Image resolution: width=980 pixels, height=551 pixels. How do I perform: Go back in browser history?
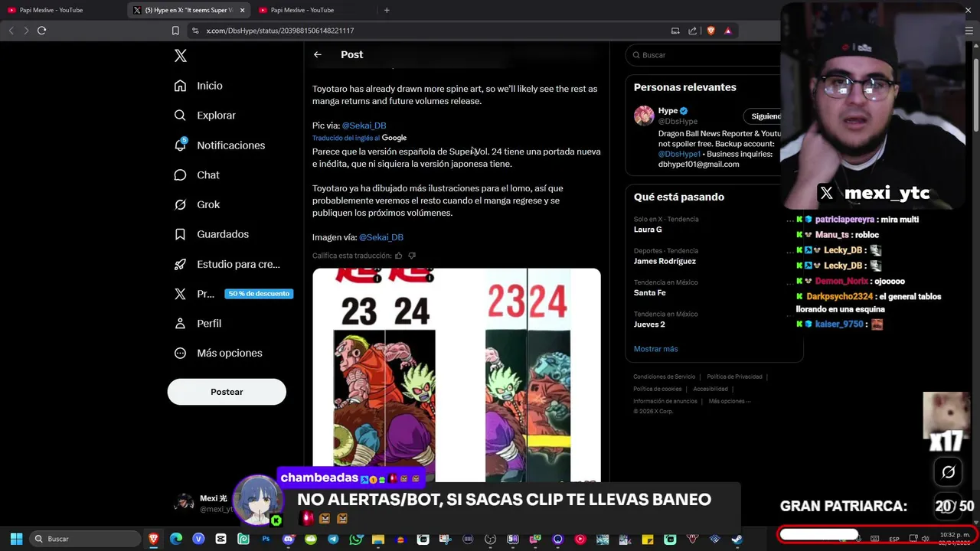(x=11, y=31)
